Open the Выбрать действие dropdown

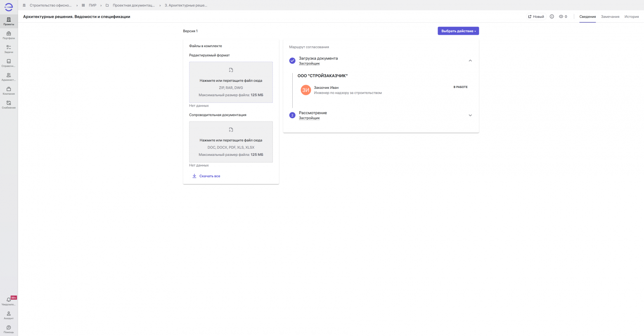(458, 31)
